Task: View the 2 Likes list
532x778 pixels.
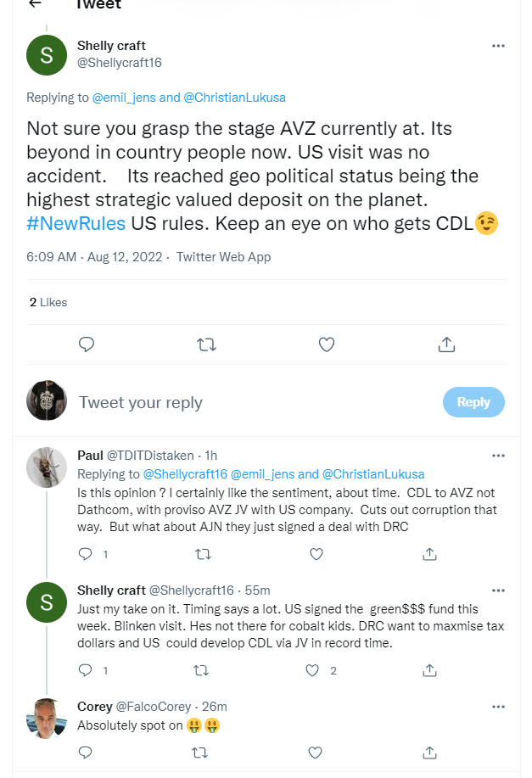Action: (x=48, y=302)
